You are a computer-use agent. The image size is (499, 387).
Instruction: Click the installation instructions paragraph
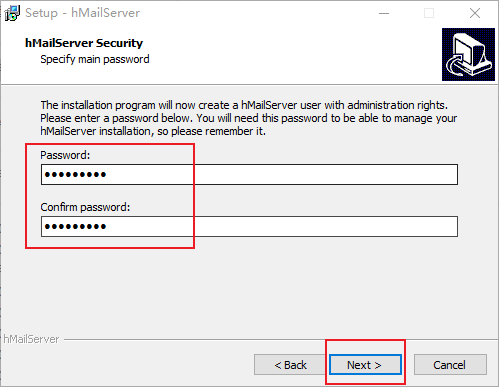click(249, 118)
